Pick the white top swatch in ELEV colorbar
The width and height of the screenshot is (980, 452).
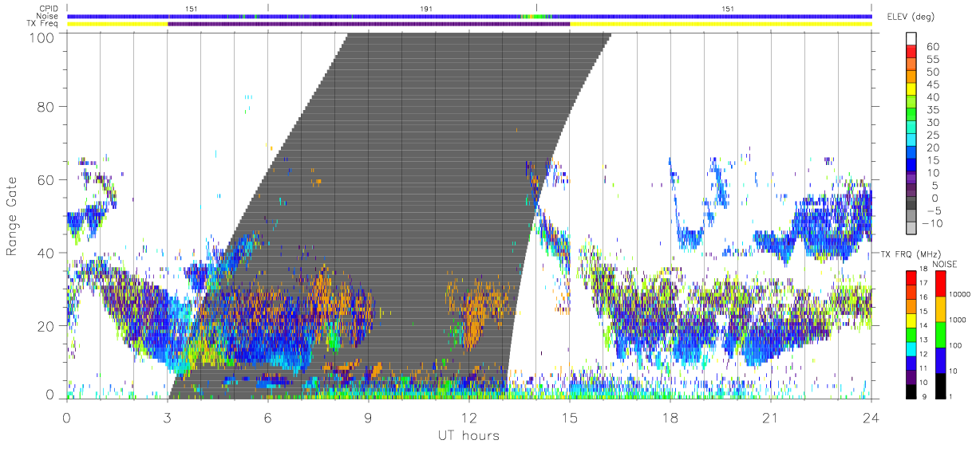point(911,38)
